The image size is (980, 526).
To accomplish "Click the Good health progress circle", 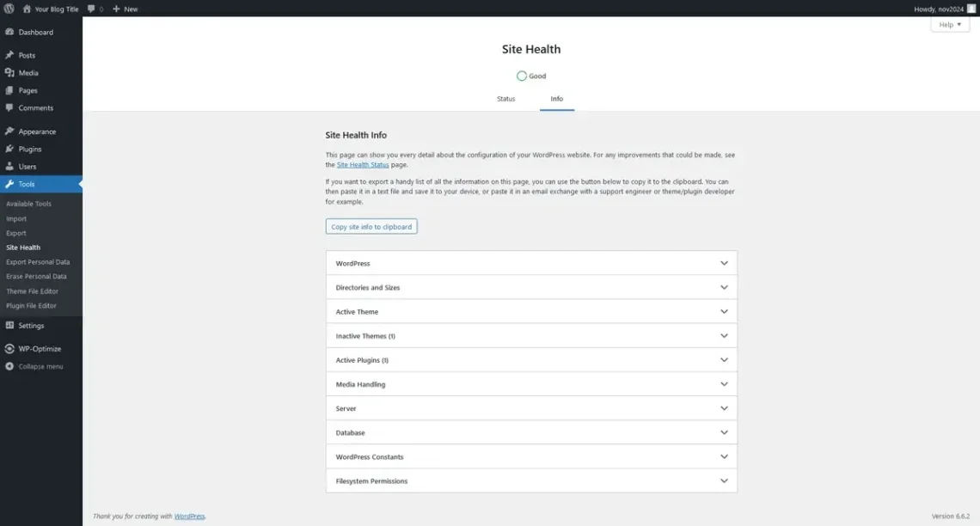I will pos(521,76).
